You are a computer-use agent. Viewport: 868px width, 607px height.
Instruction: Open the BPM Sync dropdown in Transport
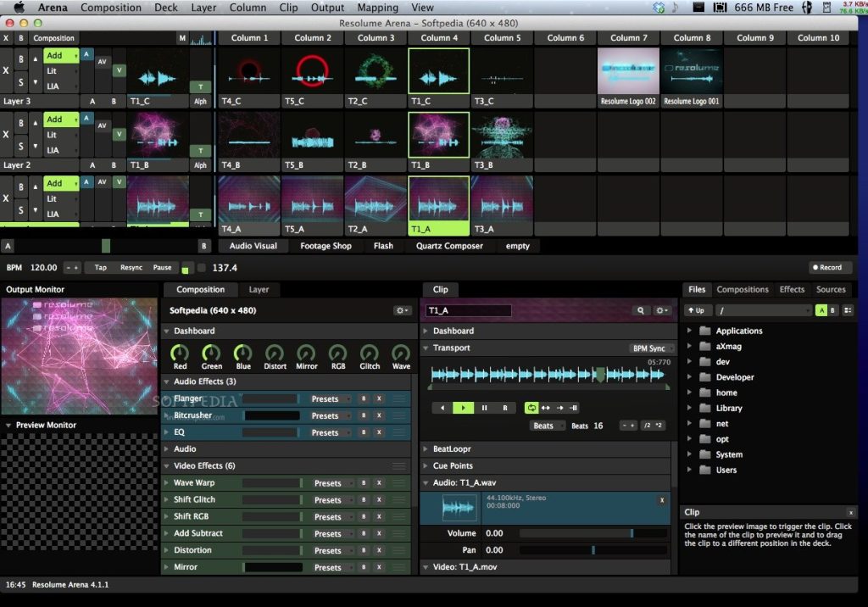(649, 348)
